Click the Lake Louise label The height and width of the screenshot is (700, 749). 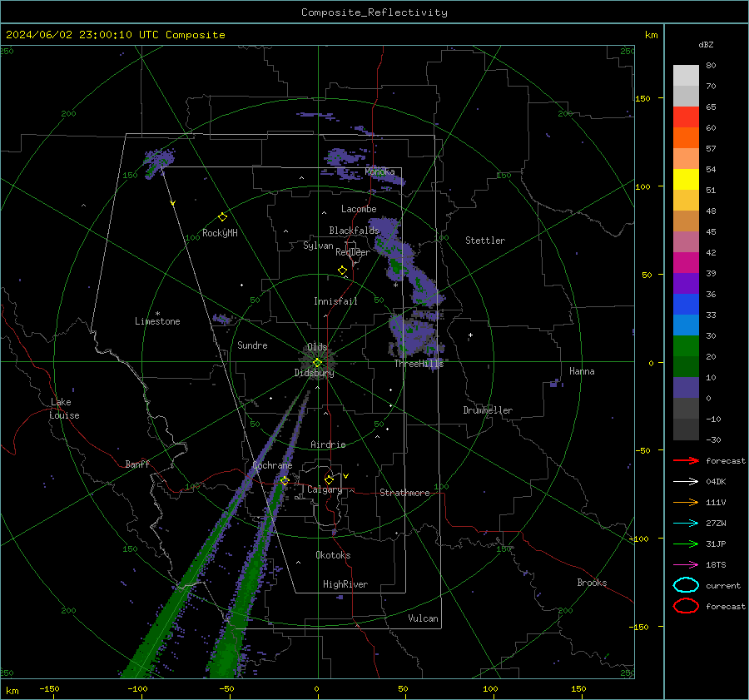tap(64, 409)
